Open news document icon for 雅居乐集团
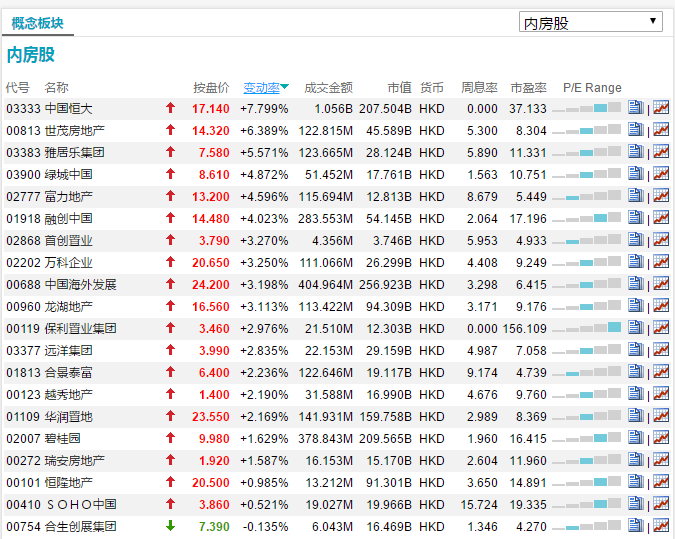675x539 pixels. [x=636, y=152]
